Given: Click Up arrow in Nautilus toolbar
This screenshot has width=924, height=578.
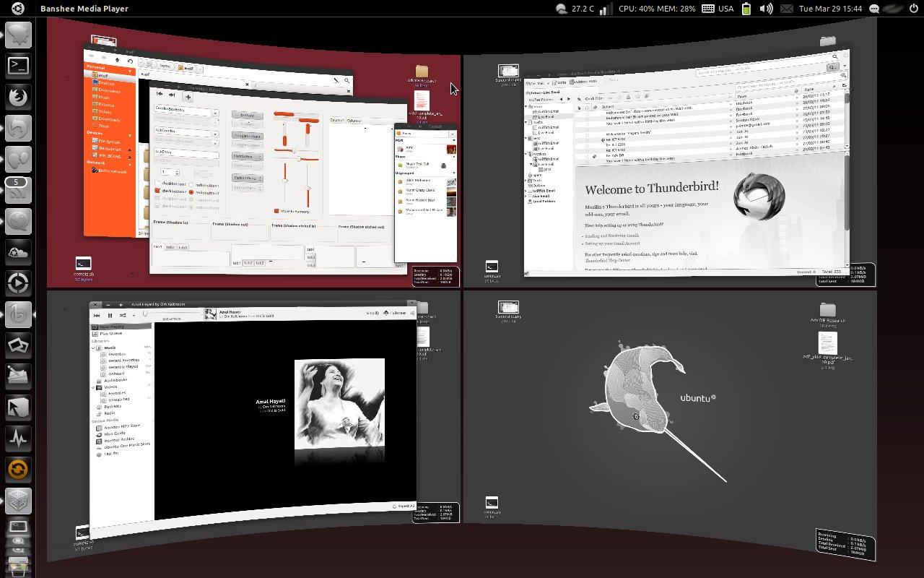Looking at the screenshot, I should click(x=117, y=60).
